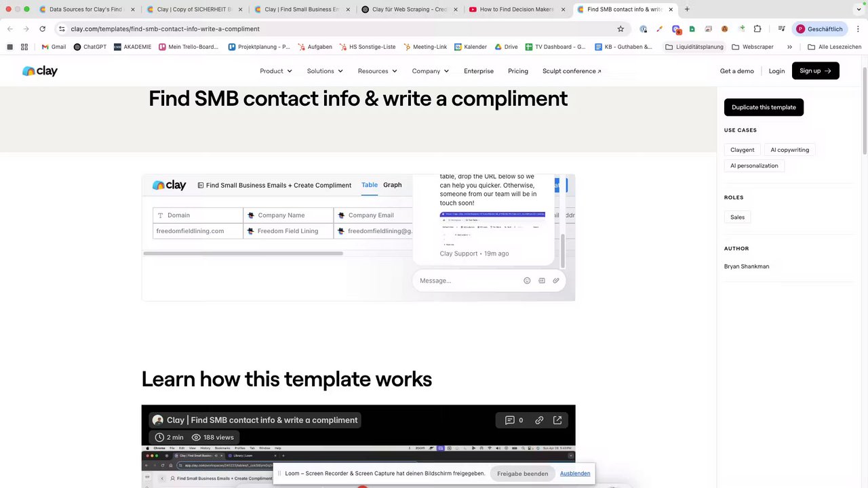
Task: Select the AI copywriting tag
Action: [789, 150]
